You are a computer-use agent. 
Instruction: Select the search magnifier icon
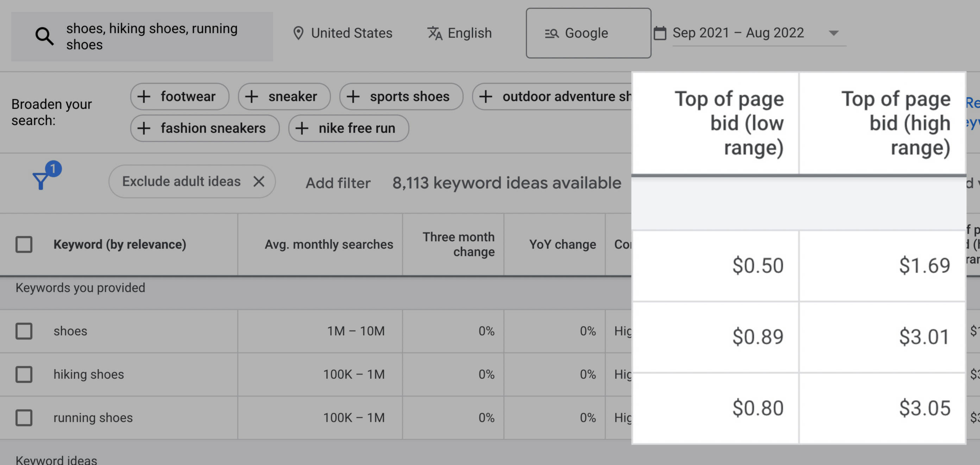tap(44, 36)
